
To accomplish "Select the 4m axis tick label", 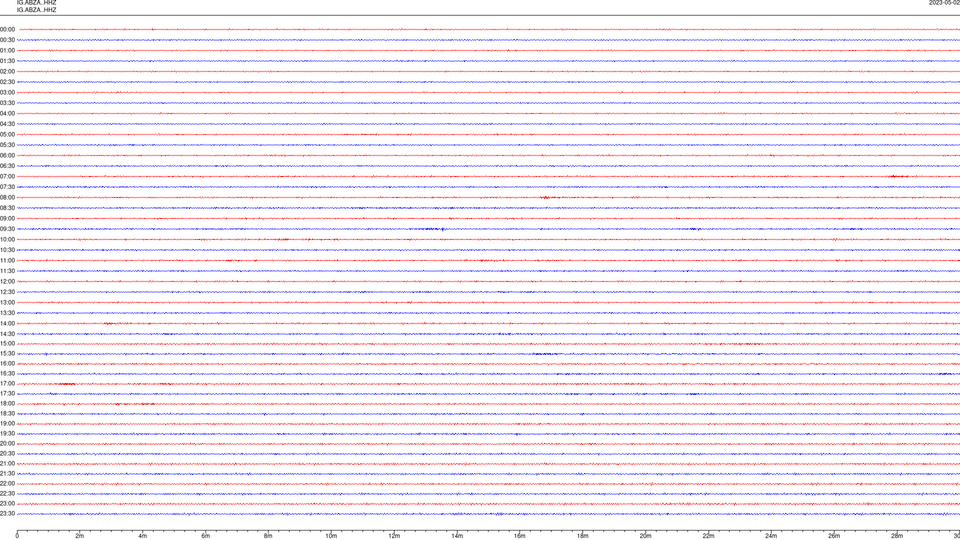I will click(x=143, y=536).
